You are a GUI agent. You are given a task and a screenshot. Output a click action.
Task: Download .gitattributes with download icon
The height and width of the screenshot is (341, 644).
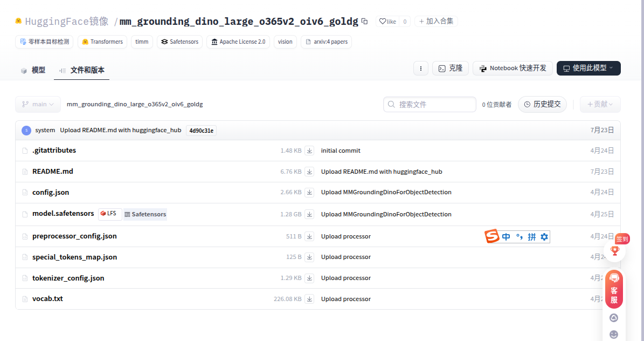click(x=310, y=151)
